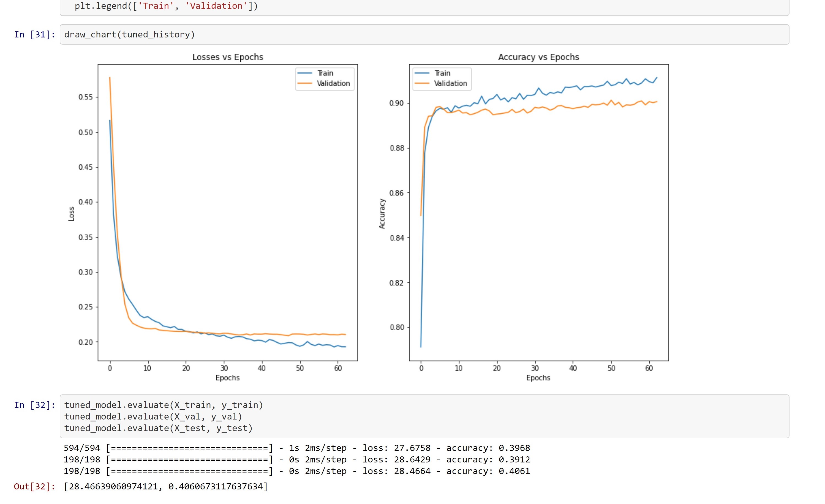
Task: Click the Out[32] output prompt
Action: (34, 486)
